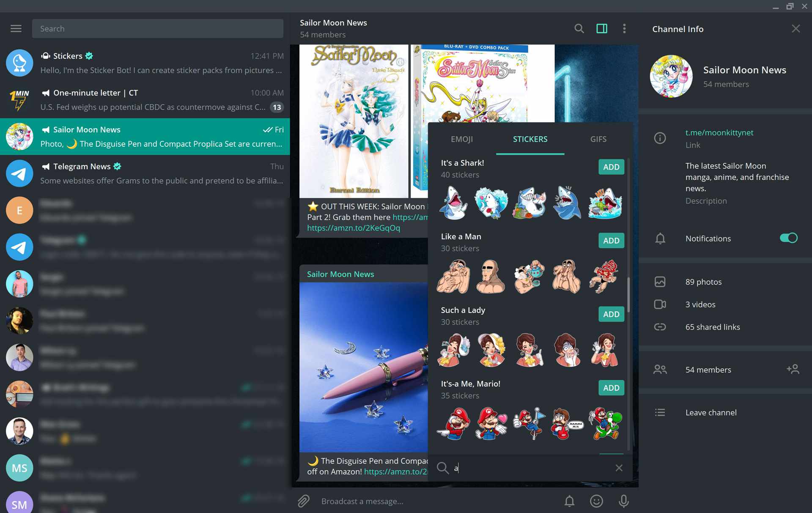
Task: Click the Sailor Moon News channel avatar
Action: tap(671, 76)
